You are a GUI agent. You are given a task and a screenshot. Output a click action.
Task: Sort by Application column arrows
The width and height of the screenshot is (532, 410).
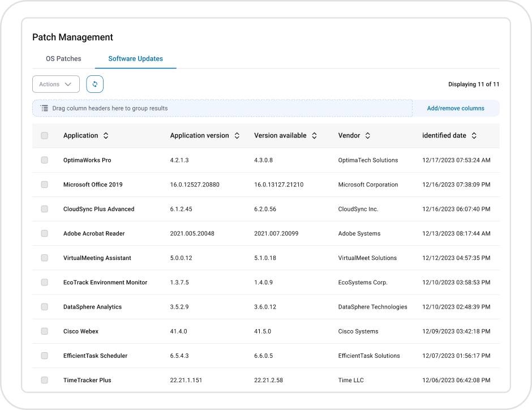[106, 136]
